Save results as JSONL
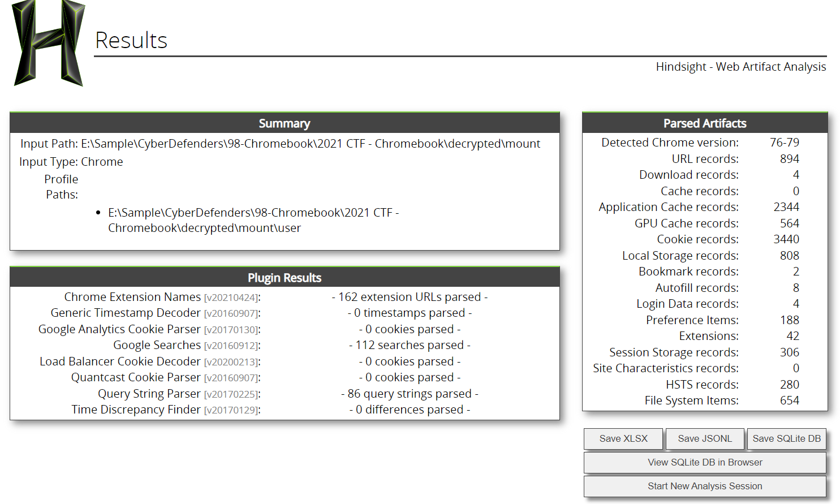This screenshot has width=840, height=504. (705, 439)
